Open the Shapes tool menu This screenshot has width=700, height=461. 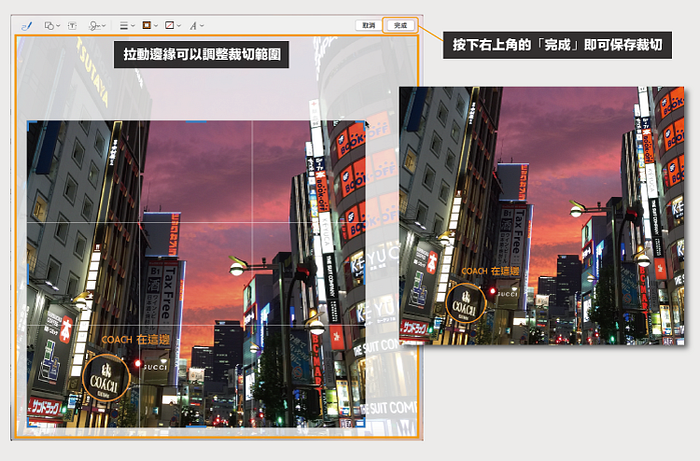tap(52, 26)
